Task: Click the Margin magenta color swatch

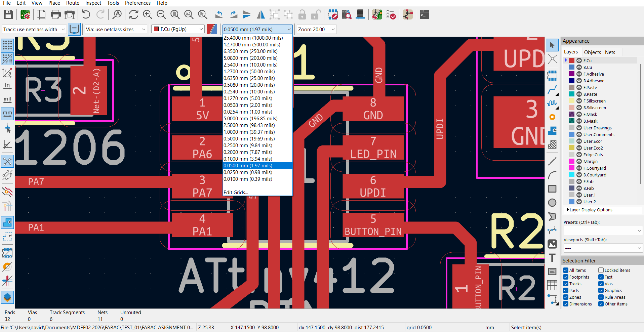Action: 572,161
